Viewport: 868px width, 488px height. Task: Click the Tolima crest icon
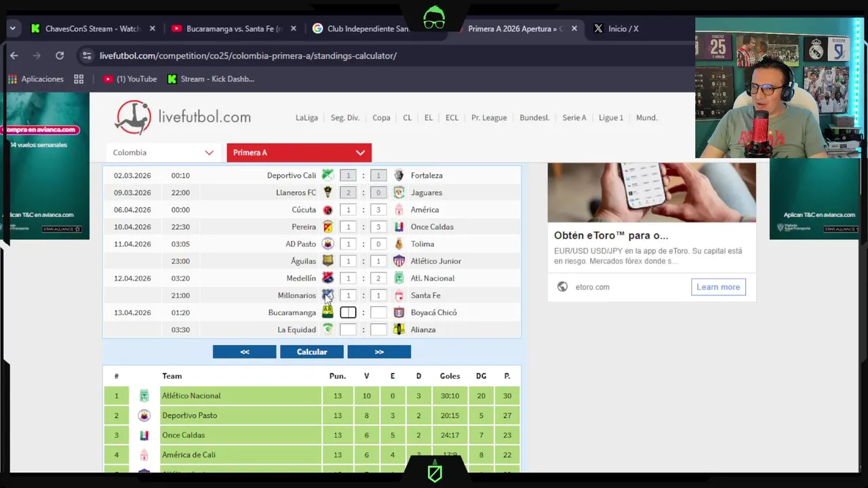tap(399, 244)
